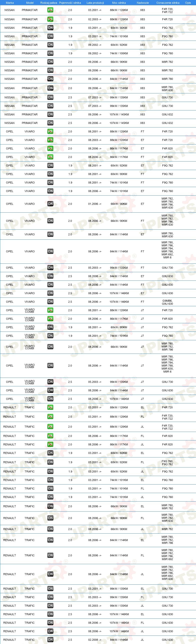Image resolution: width=196 pixels, height=644 pixels.
Task: Click ON icon in Vivaro Combi 60kW / 80KM row
Action: pyautogui.click(x=50, y=327)
